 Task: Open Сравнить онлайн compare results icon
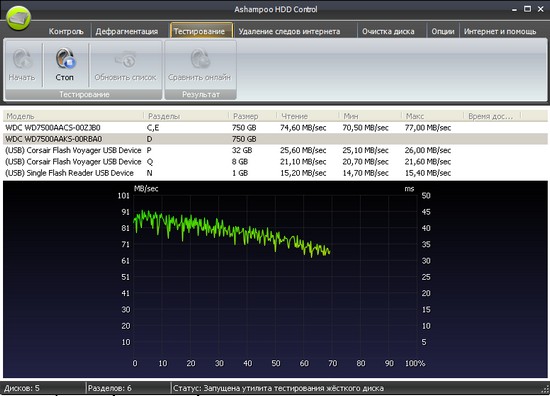coord(200,65)
